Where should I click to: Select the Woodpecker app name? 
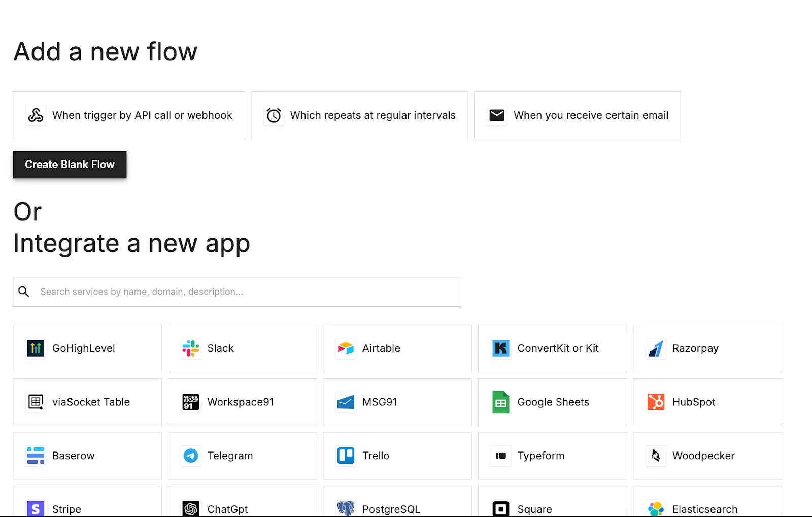(x=703, y=456)
